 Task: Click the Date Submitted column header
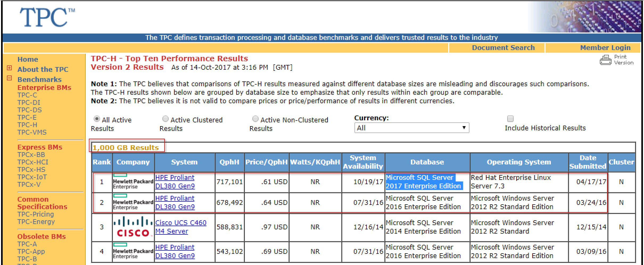tap(588, 162)
